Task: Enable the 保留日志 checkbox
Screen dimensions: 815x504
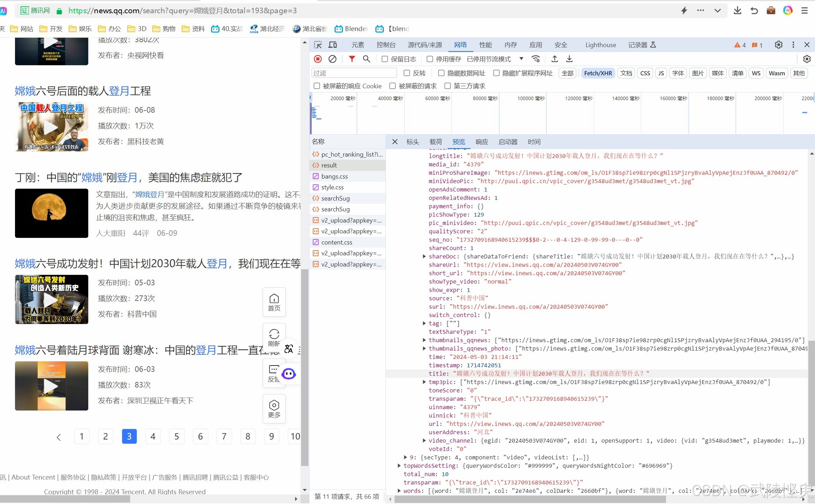Action: [x=385, y=59]
